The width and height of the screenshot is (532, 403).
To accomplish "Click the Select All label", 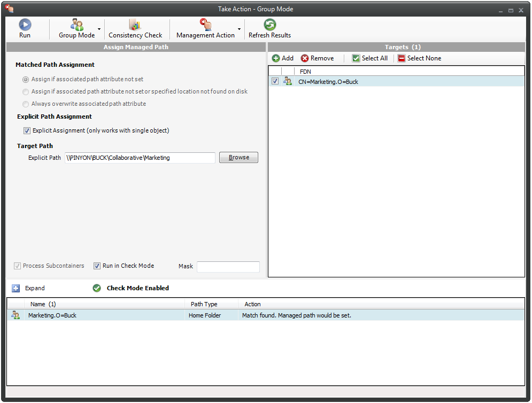I will click(x=375, y=58).
